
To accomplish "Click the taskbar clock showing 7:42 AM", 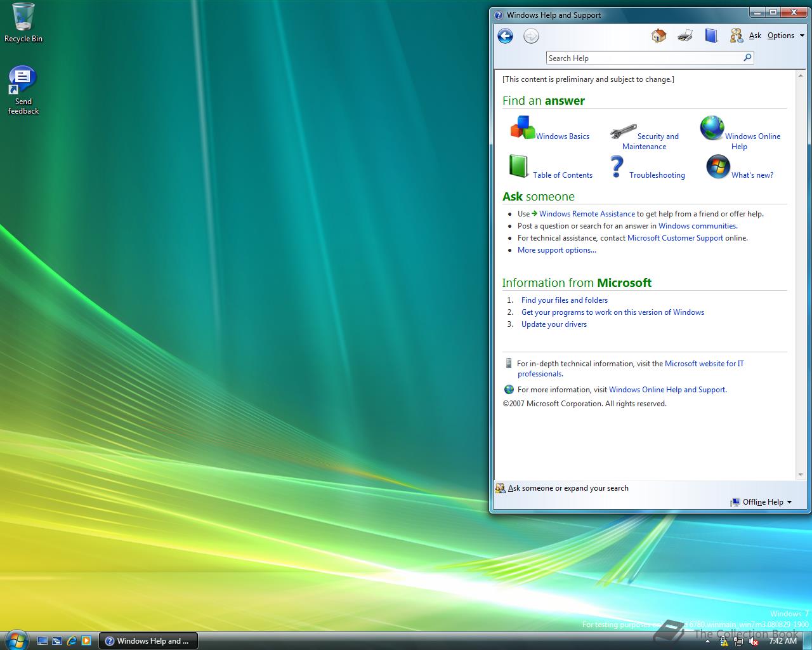I will (x=782, y=641).
